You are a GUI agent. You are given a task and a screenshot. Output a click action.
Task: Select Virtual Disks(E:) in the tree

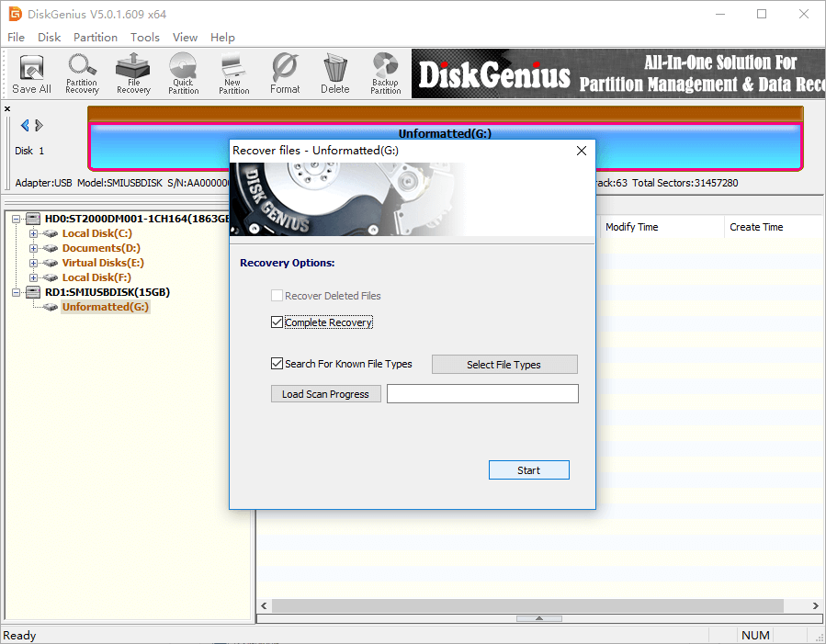(x=103, y=263)
